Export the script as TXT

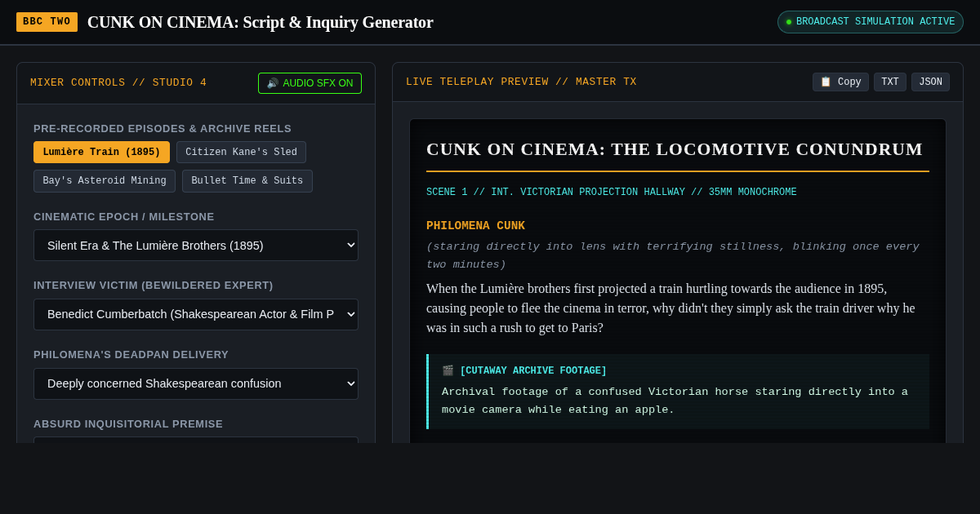tap(890, 82)
